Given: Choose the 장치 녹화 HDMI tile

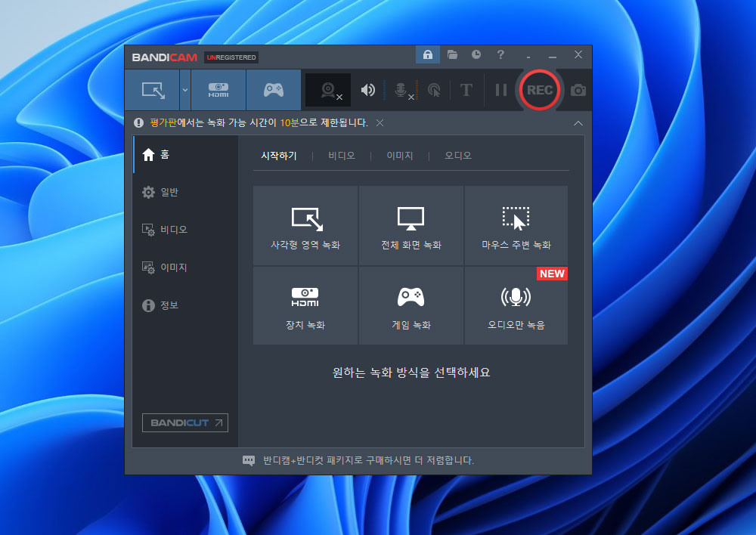Looking at the screenshot, I should 305,305.
